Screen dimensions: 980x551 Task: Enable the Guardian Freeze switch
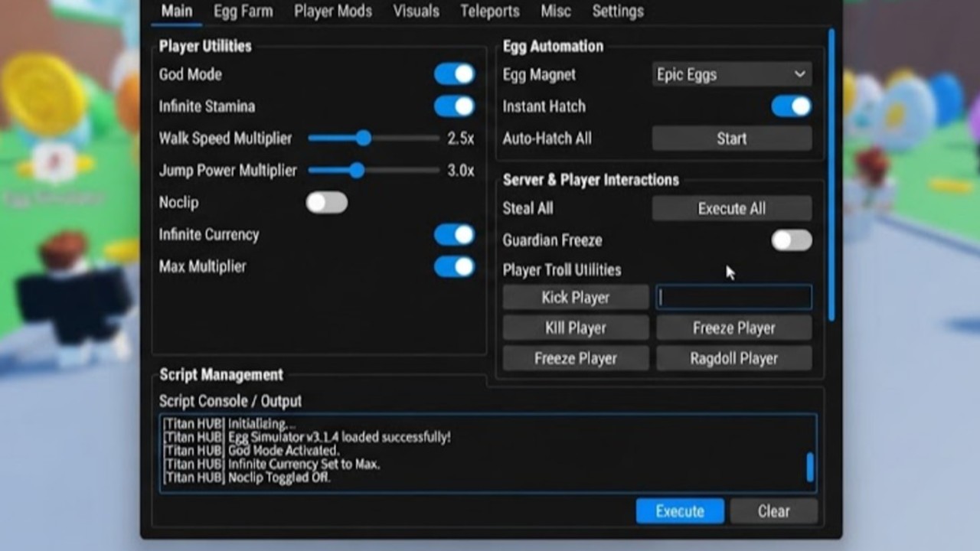click(x=792, y=241)
